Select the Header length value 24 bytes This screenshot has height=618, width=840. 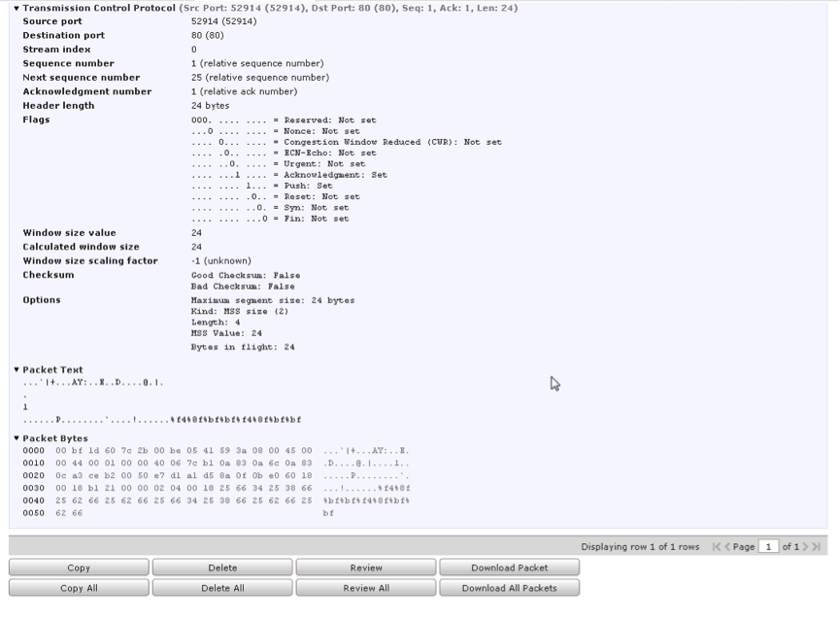pos(210,106)
